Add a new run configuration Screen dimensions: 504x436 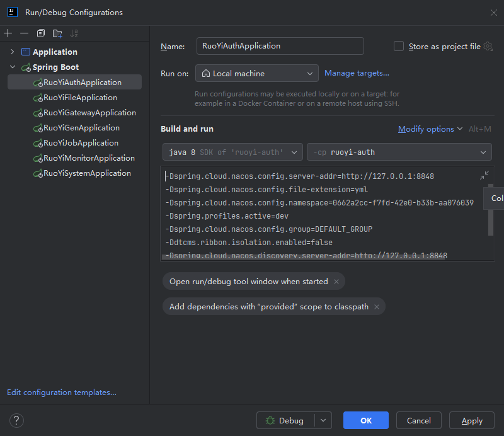click(8, 33)
